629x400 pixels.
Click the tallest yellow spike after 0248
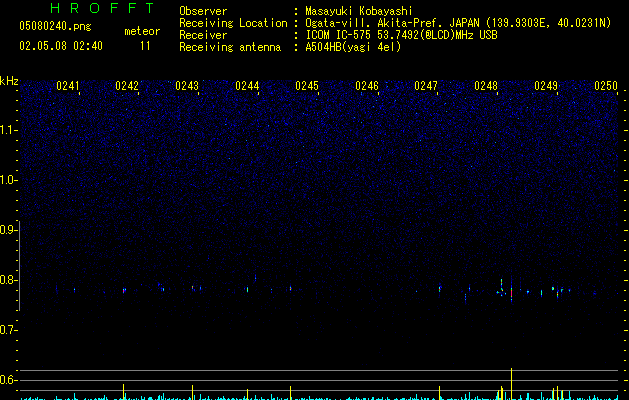click(511, 384)
